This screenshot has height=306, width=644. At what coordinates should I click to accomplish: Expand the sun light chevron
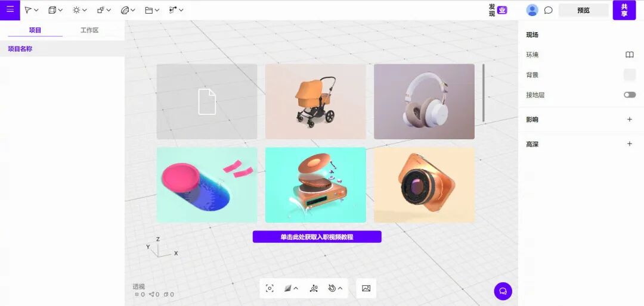pyautogui.click(x=85, y=10)
